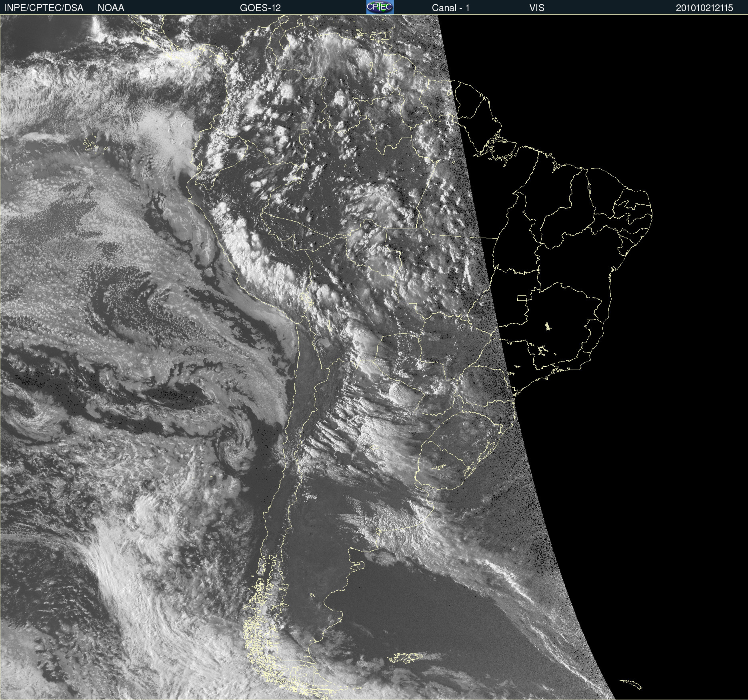Screen dimensions: 748x700
Task: Click the GOES-12 satellite label
Action: coord(260,8)
